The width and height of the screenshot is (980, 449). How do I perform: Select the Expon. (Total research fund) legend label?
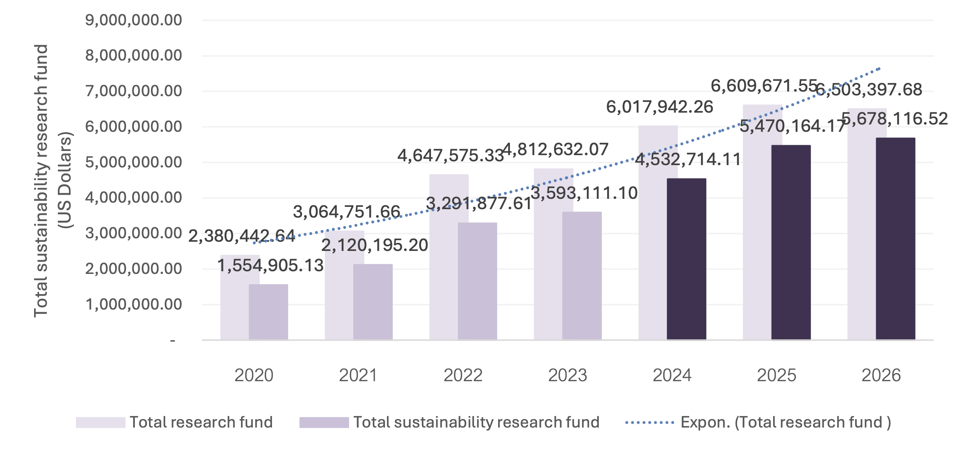click(786, 423)
